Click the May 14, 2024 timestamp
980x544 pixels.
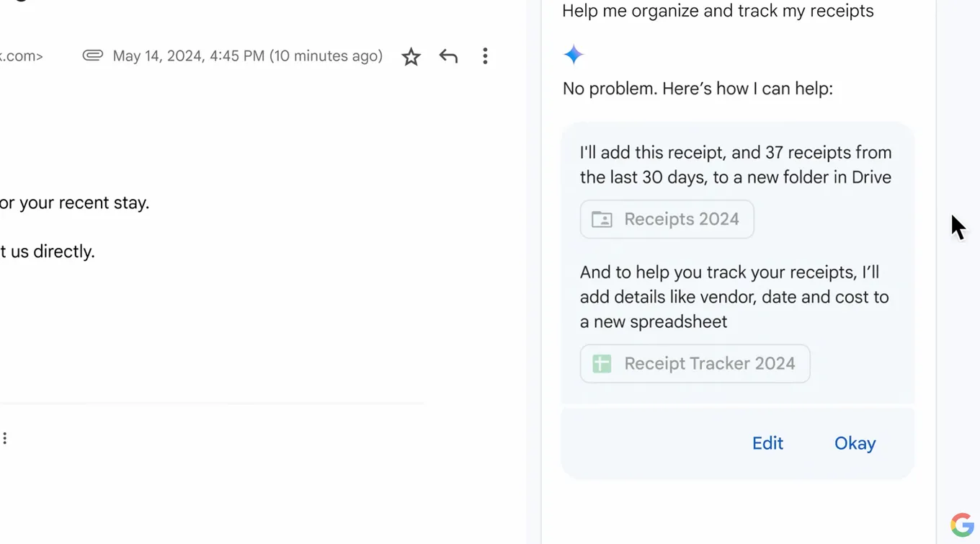(x=248, y=56)
